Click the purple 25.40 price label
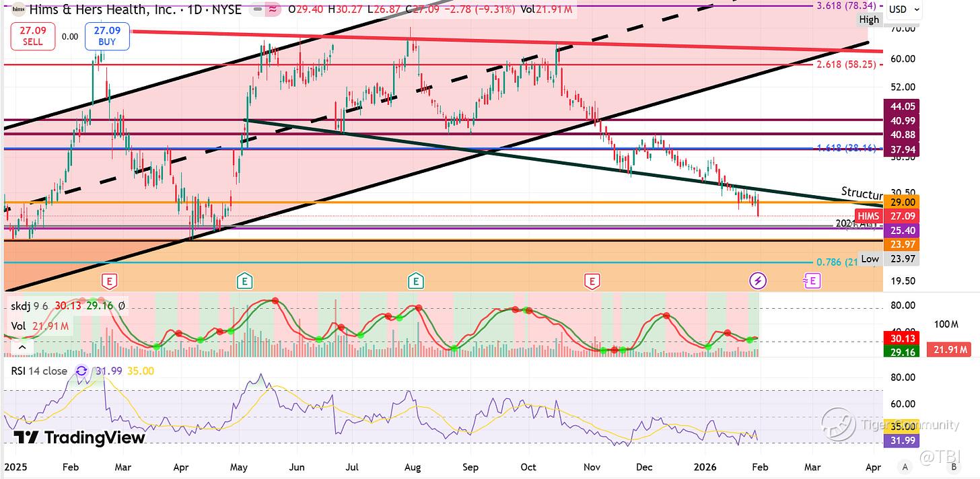The width and height of the screenshot is (980, 479). (x=903, y=230)
